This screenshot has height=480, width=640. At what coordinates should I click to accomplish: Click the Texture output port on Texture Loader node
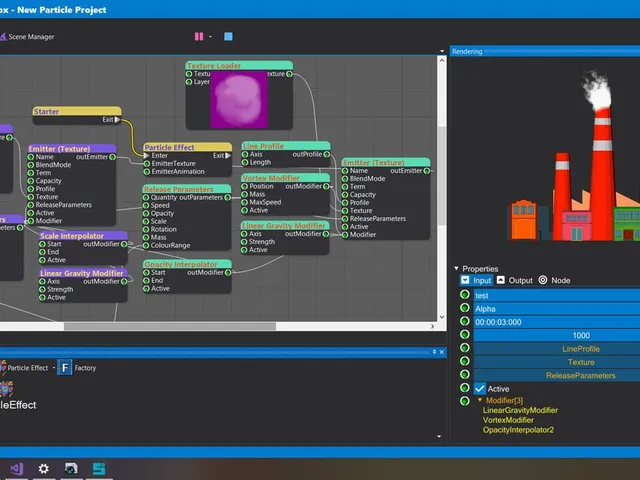(289, 74)
